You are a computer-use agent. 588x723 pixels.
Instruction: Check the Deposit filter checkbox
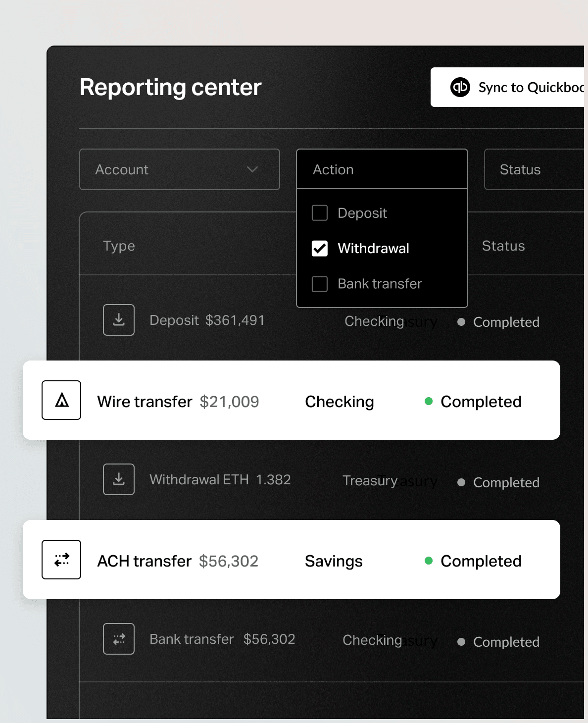[x=319, y=212]
